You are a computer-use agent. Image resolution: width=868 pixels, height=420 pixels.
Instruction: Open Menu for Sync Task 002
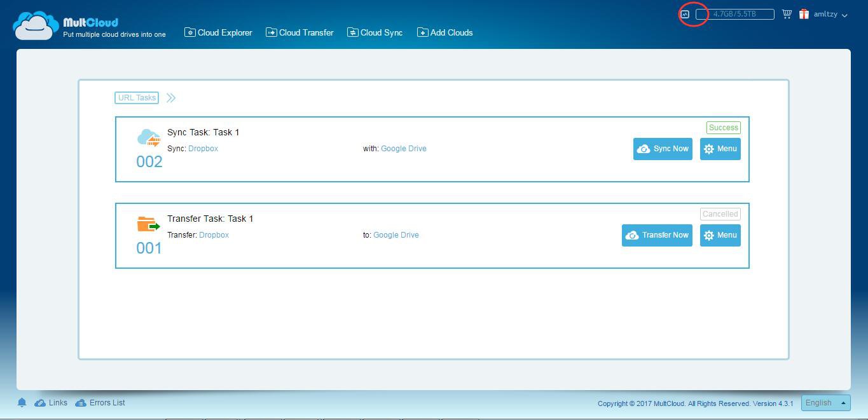[720, 149]
